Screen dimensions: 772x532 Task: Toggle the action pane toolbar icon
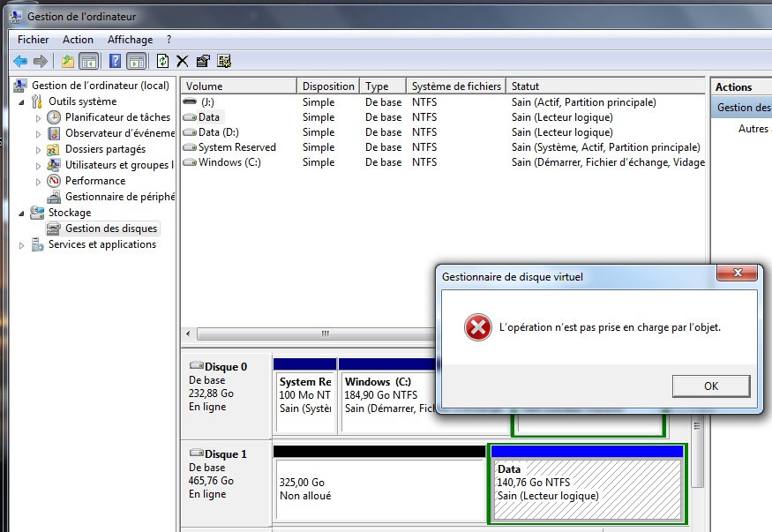pos(137,61)
